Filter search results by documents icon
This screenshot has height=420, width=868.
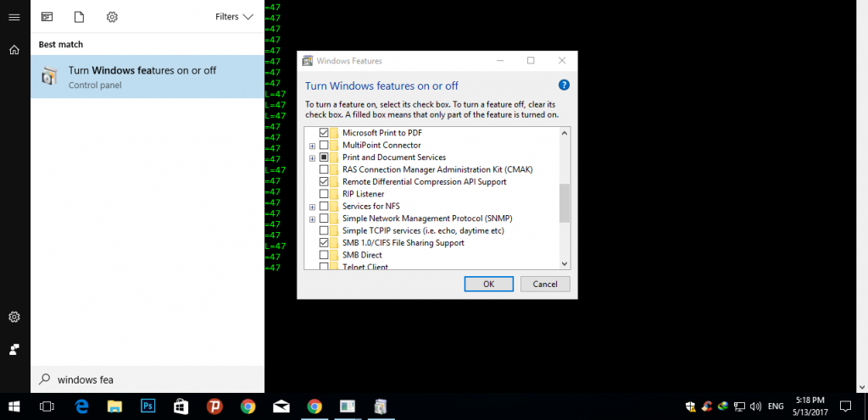(x=79, y=17)
